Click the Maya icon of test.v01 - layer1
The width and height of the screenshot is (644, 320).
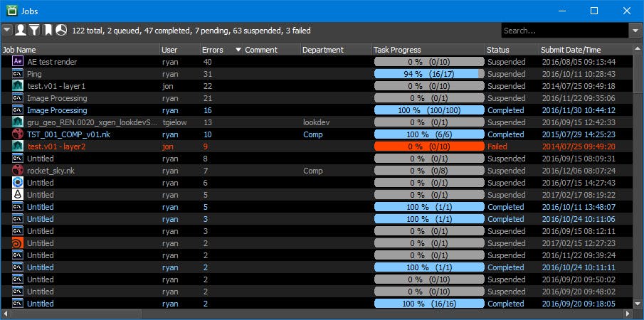coord(18,86)
